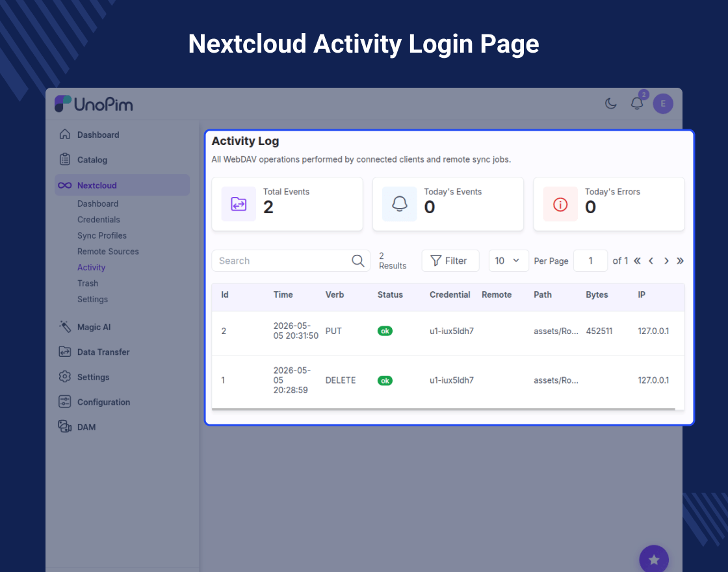Click the Today's Events bell icon
Viewport: 728px width, 572px height.
(x=399, y=204)
